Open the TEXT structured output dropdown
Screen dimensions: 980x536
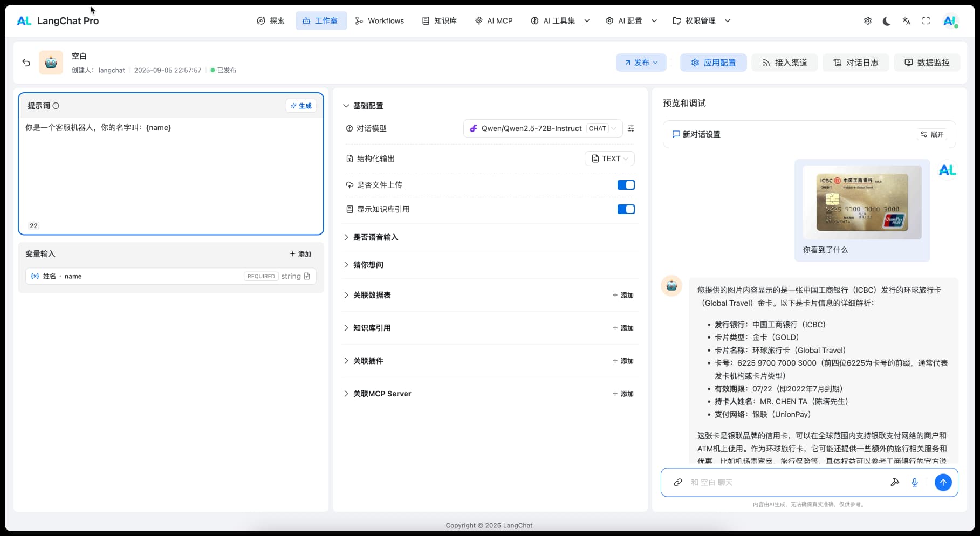(609, 159)
